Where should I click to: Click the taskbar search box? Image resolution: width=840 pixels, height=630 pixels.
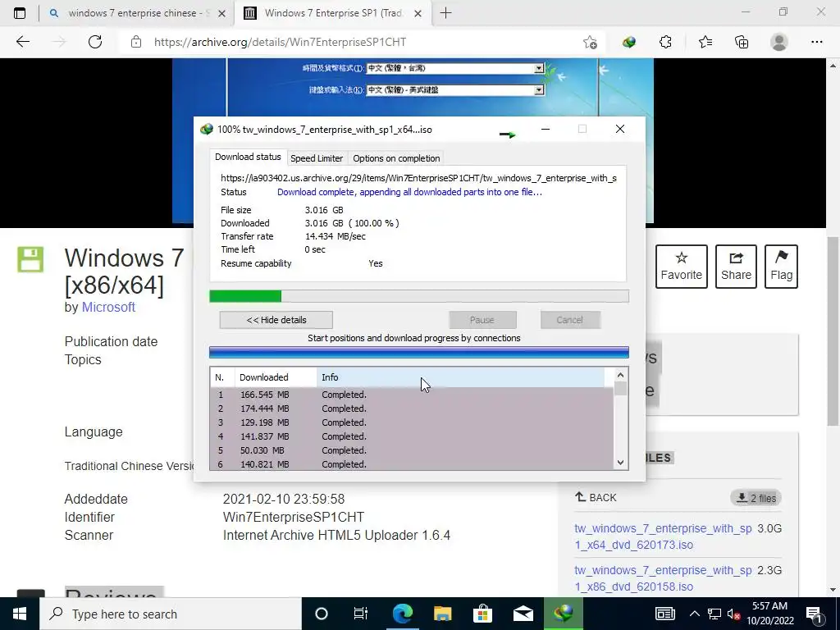pyautogui.click(x=171, y=614)
